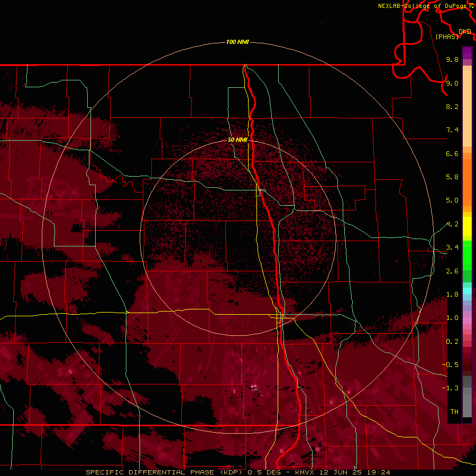The width and height of the screenshot is (476, 476).
Task: Click the 8.2 value on the color scale
Action: click(x=452, y=106)
